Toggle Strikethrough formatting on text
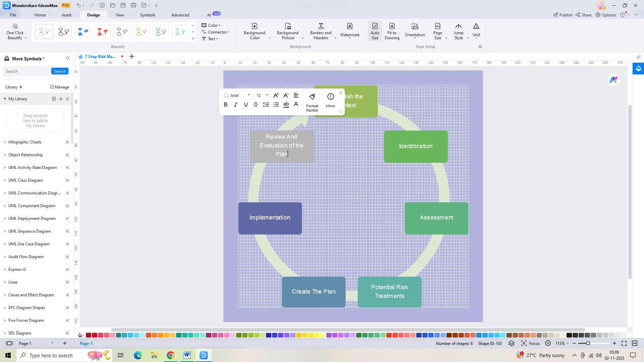644x362 pixels. coord(256,104)
